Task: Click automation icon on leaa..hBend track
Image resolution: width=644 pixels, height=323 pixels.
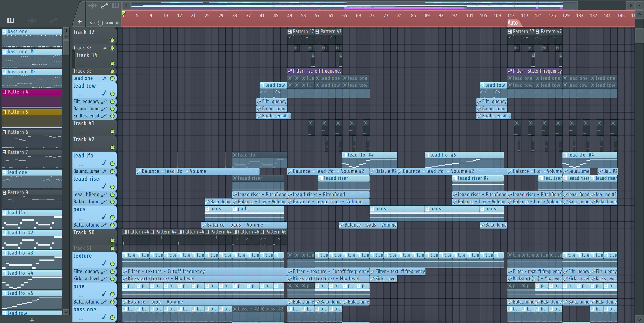Action: [104, 195]
